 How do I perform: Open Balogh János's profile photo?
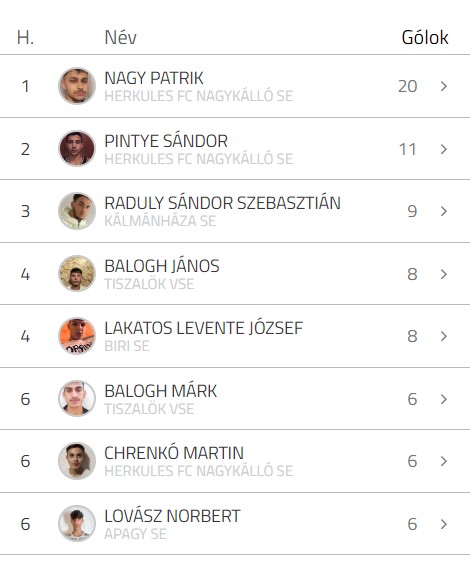77,273
